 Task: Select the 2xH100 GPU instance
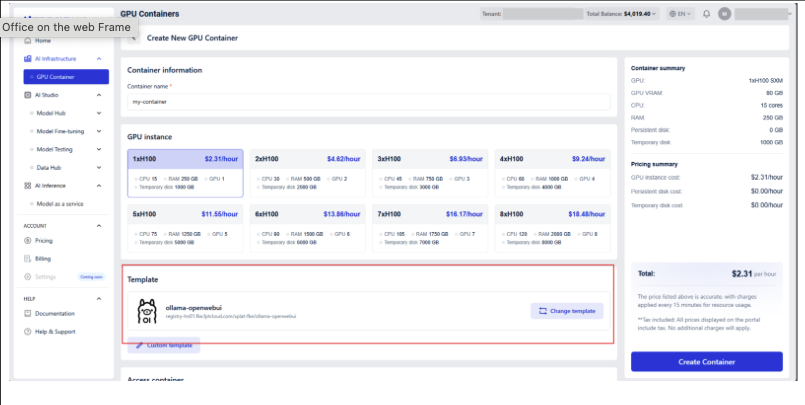click(308, 174)
